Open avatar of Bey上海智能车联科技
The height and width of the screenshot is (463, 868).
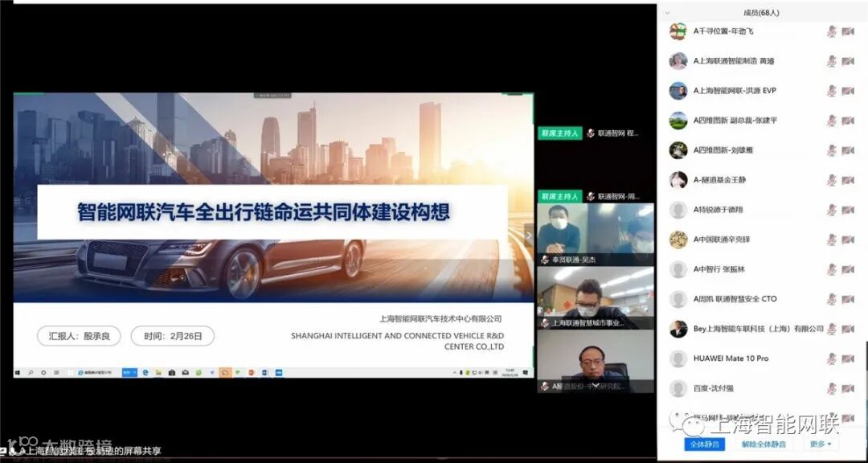tap(678, 329)
